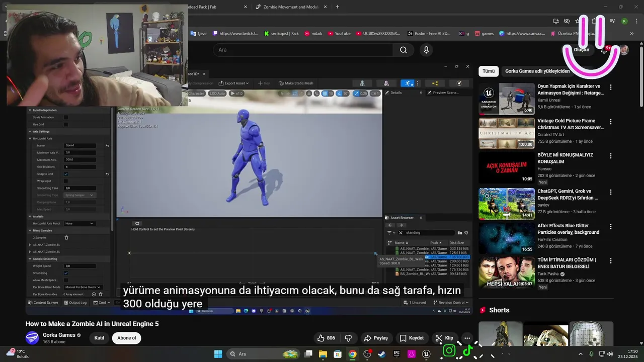The image size is (644, 362).
Task: Switch to the Preview Scene tab in Unreal
Action: click(x=443, y=93)
